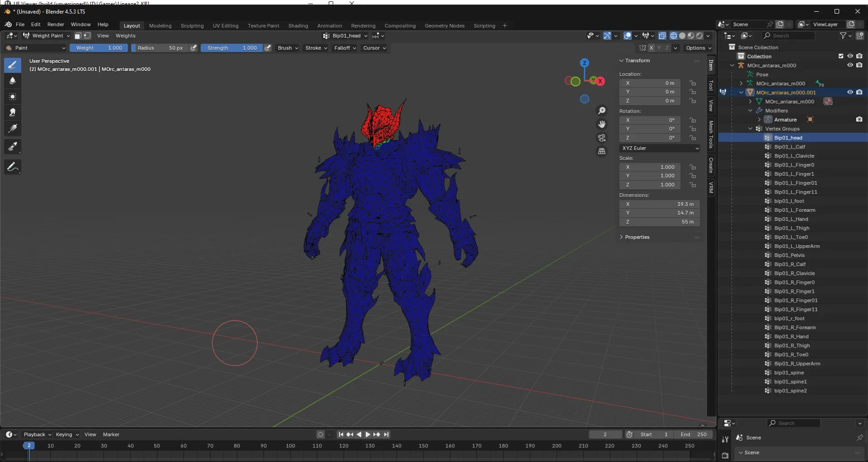
Task: Click the Strength slider
Action: (x=231, y=48)
